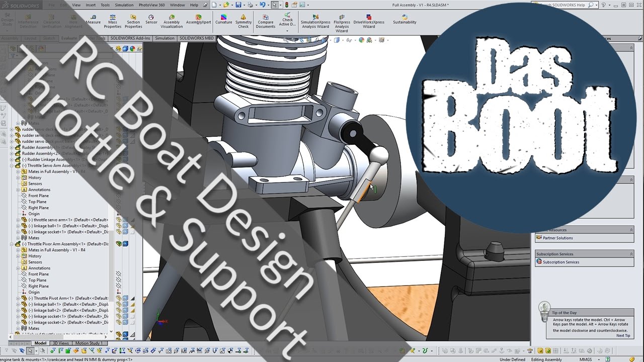Click the Print icon
644x362 pixels.
251,5
